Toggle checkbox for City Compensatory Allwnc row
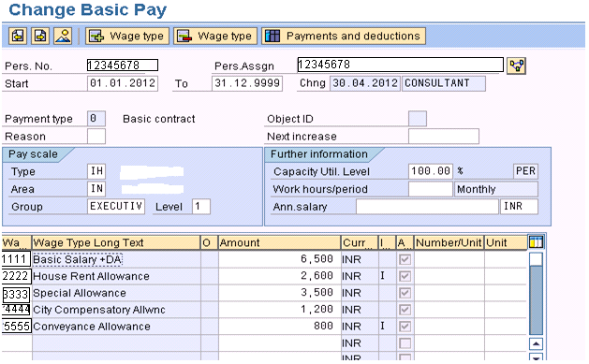Screen dimensions: 589x364 pyautogui.click(x=405, y=310)
